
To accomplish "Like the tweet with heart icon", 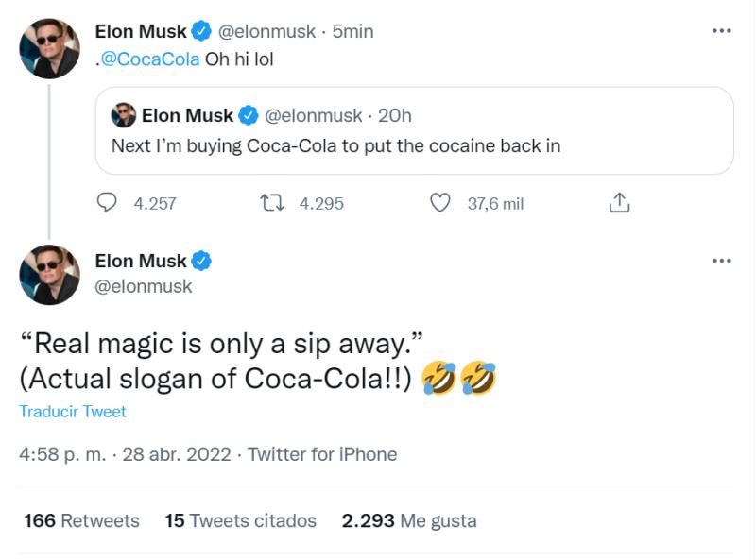I will (439, 202).
